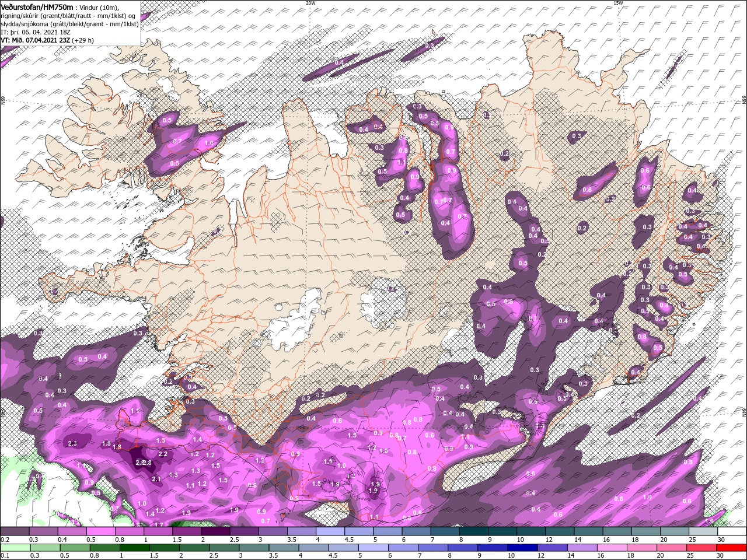Click the 2.3 precipitation value on map
The width and height of the screenshot is (747, 560).
(73, 444)
